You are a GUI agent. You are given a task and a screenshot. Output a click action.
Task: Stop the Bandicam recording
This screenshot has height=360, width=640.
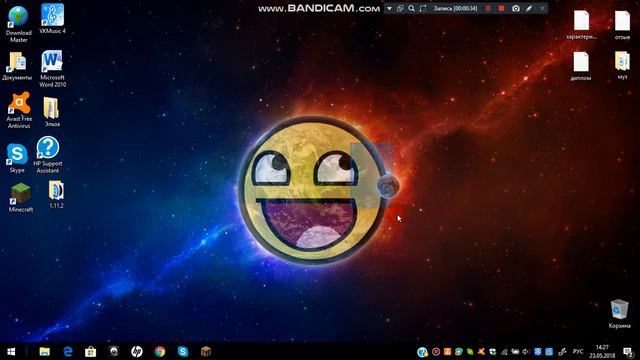(x=502, y=9)
